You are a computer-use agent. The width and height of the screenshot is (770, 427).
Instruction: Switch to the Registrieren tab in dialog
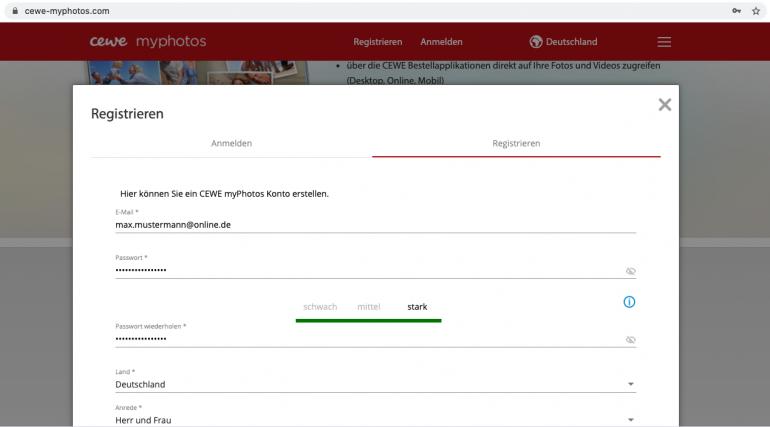(516, 143)
